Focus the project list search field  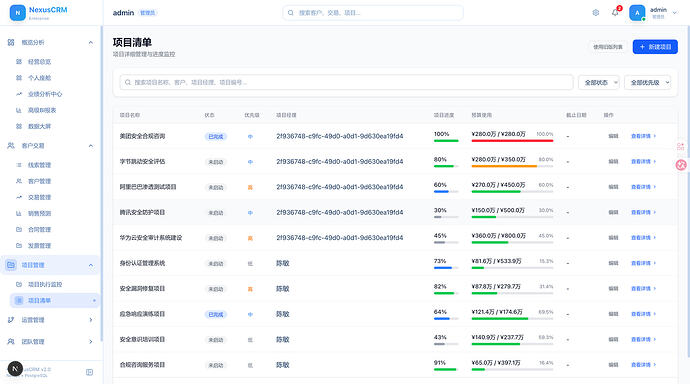pyautogui.click(x=346, y=82)
